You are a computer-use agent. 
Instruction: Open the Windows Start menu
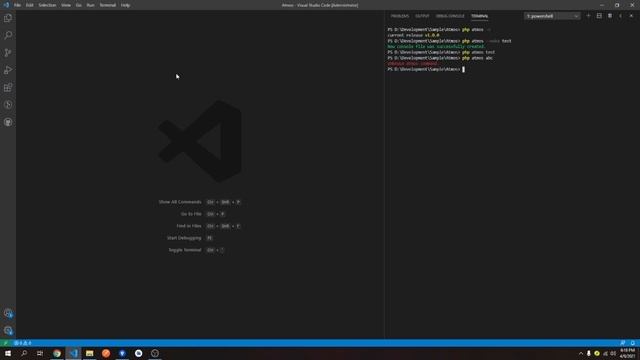[8, 353]
